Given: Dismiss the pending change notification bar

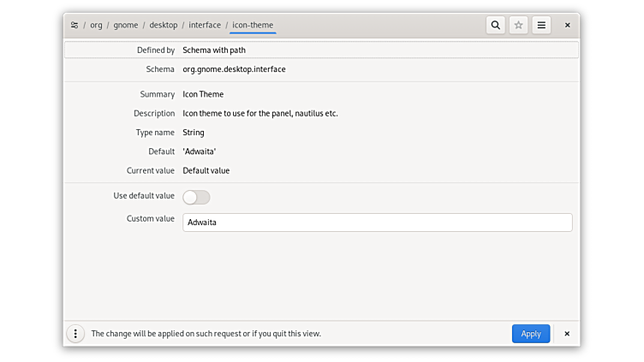Looking at the screenshot, I should pyautogui.click(x=567, y=334).
